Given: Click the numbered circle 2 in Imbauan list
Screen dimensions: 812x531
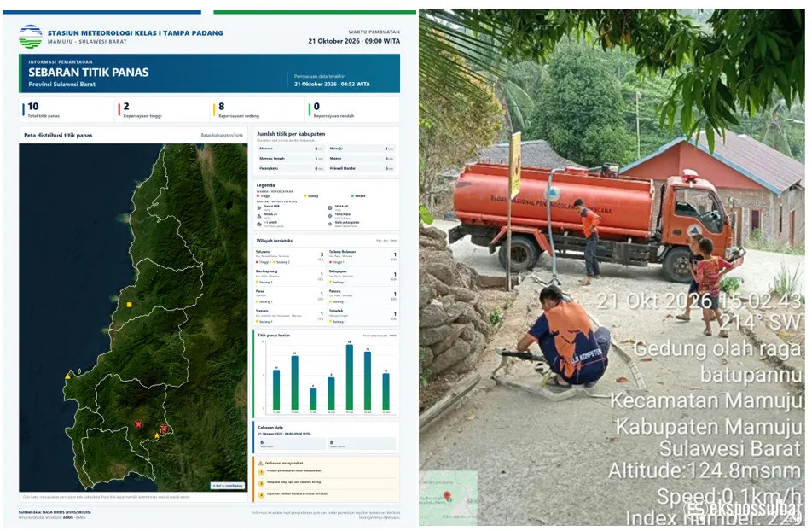Looking at the screenshot, I should (x=261, y=483).
